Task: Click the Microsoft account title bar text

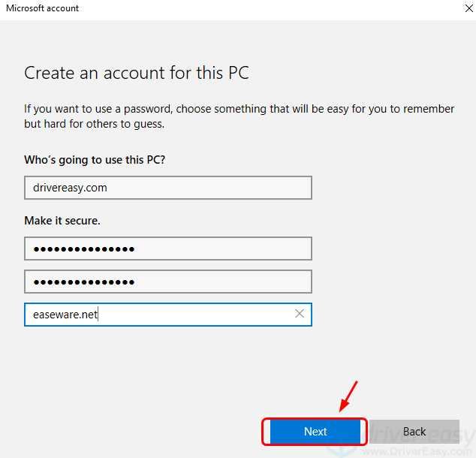Action: [42, 8]
